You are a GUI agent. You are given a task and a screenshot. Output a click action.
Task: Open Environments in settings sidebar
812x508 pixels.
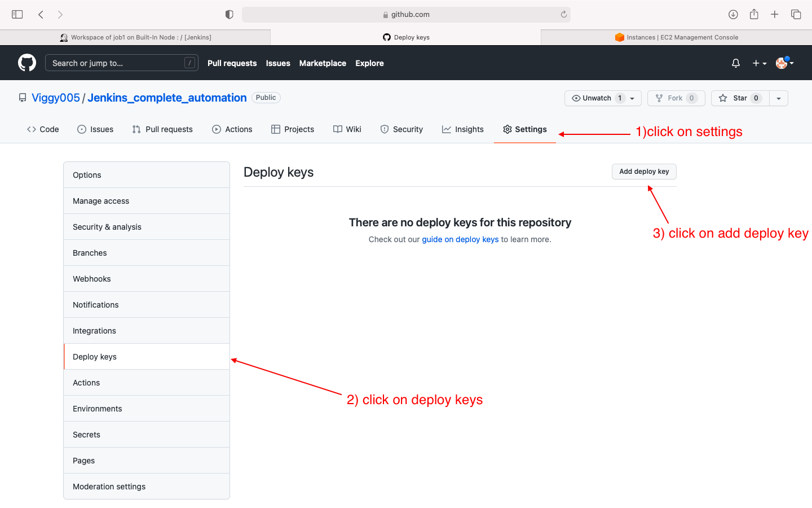(x=147, y=409)
